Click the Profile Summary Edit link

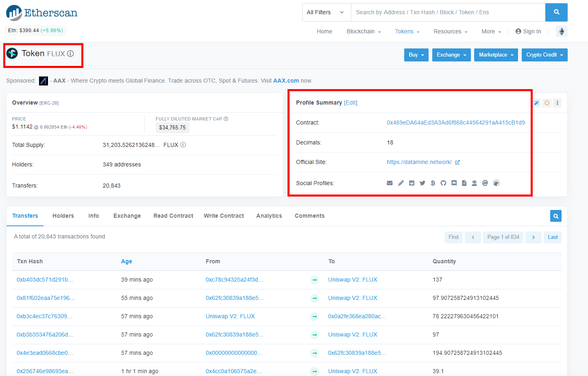(351, 103)
